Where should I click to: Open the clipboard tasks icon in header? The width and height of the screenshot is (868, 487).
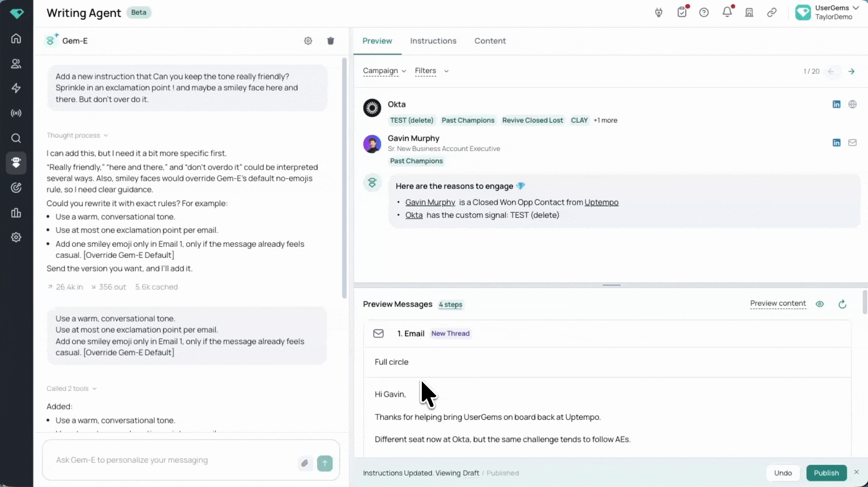[x=682, y=12]
